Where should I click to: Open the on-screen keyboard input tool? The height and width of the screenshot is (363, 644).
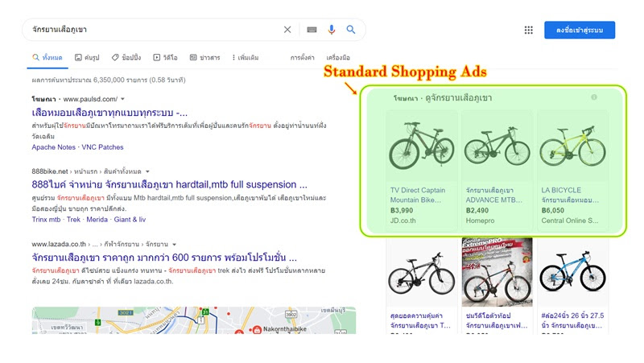tap(312, 30)
